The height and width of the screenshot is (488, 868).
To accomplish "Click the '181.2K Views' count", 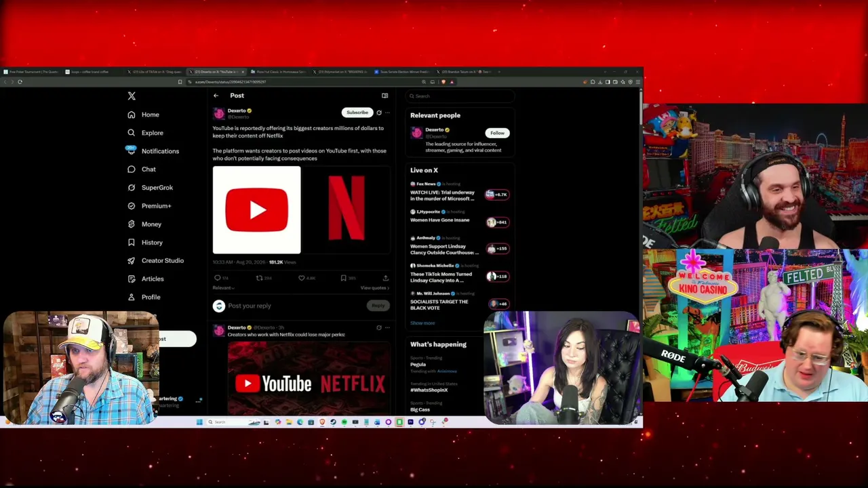I will coord(283,262).
